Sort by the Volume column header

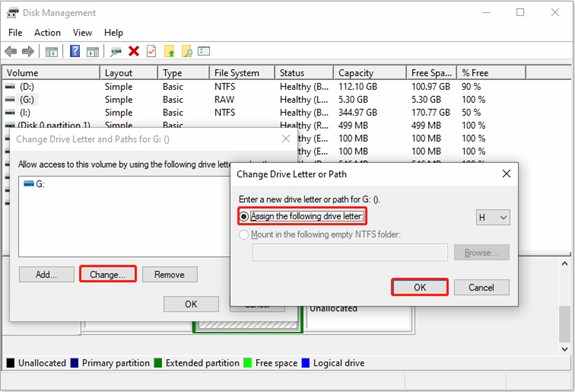tap(51, 73)
